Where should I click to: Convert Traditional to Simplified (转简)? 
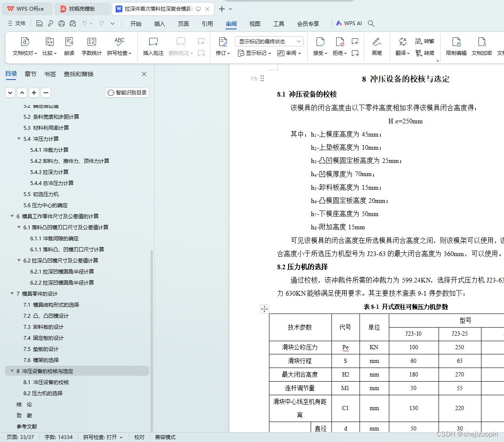click(425, 53)
